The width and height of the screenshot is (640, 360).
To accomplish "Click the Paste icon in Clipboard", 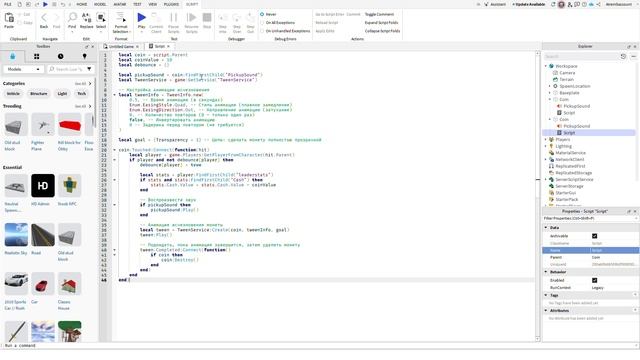I will point(9,18).
